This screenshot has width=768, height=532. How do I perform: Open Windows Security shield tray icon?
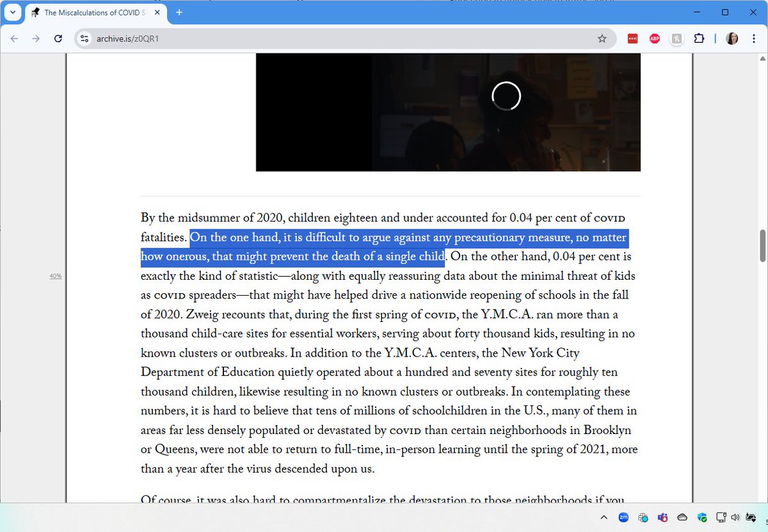click(701, 517)
